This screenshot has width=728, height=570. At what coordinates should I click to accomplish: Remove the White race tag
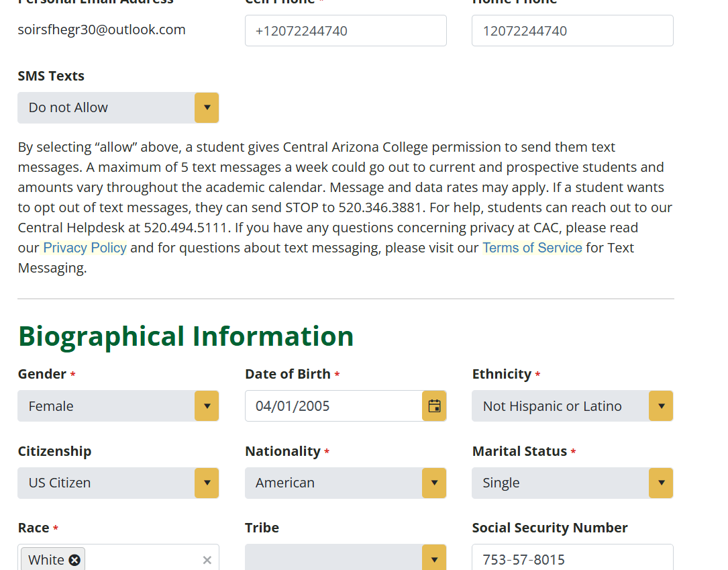[74, 560]
